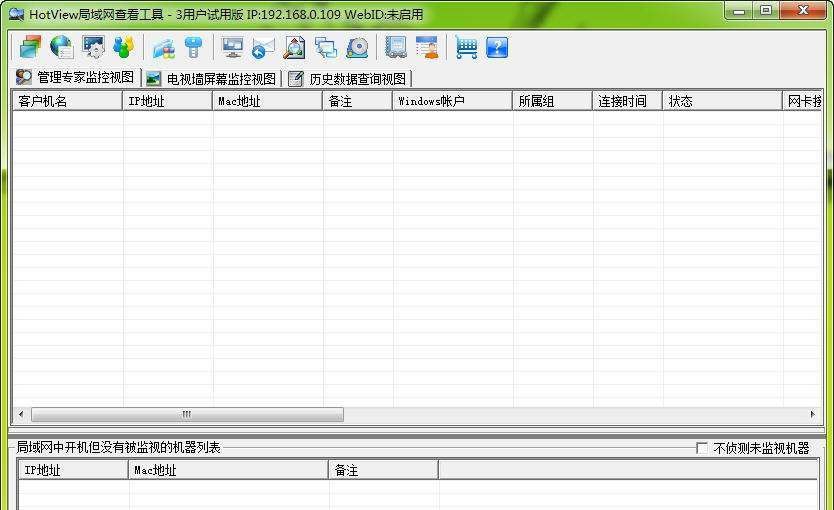Click the scrollbar left arrow
The width and height of the screenshot is (834, 510).
(21, 414)
